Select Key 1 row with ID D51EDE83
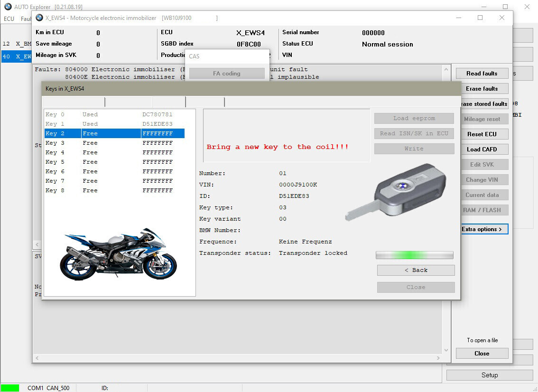Screen dimensions: 538x392 pos(115,124)
